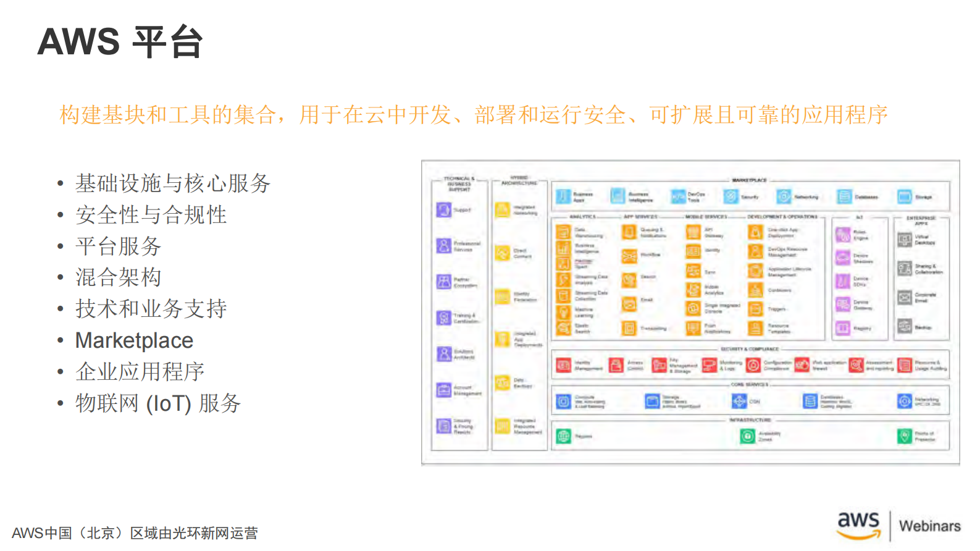Click the Identity Federation icon
980x551 pixels.
pyautogui.click(x=503, y=297)
